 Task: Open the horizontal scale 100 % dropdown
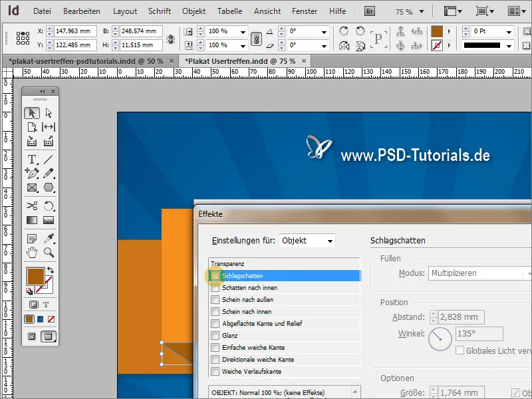point(243,32)
